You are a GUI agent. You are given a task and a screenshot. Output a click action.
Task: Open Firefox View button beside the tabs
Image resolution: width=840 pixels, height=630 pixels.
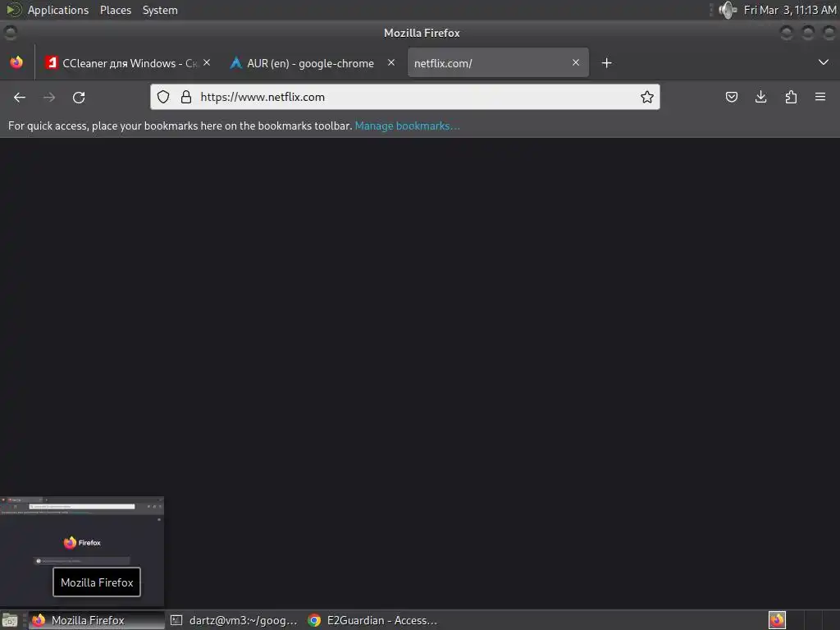pyautogui.click(x=16, y=62)
